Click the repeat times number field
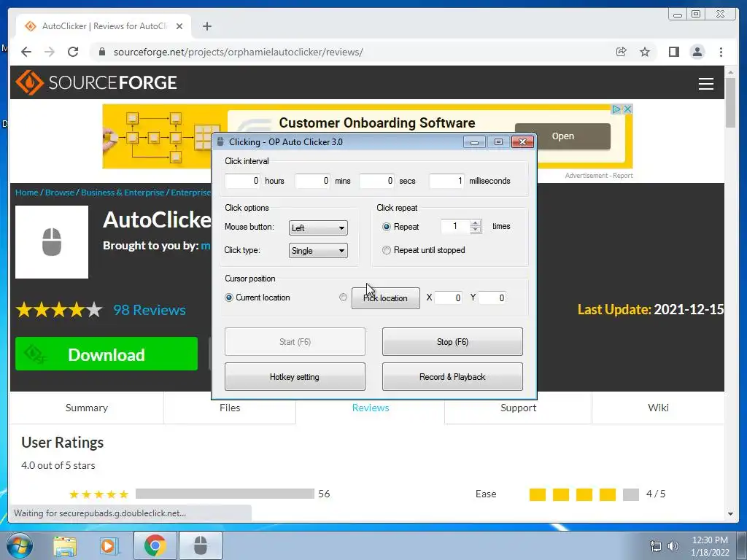The height and width of the screenshot is (560, 747). (455, 226)
